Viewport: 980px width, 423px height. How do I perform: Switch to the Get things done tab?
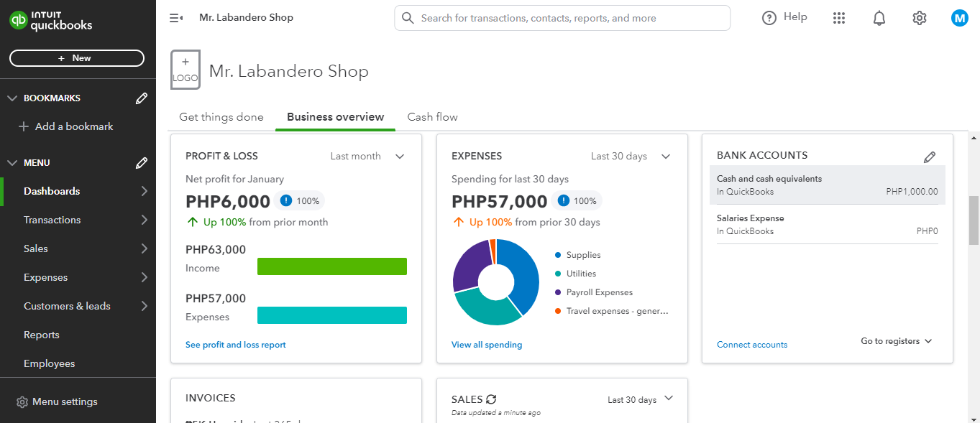tap(221, 117)
